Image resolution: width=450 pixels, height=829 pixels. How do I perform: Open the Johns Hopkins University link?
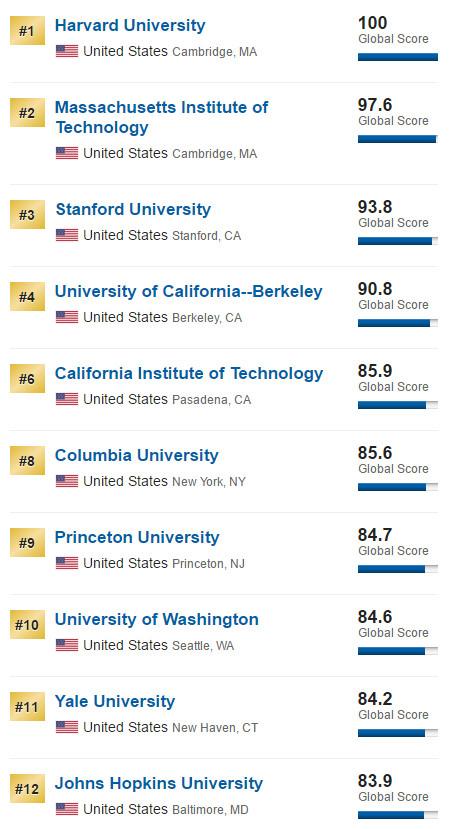(x=159, y=783)
